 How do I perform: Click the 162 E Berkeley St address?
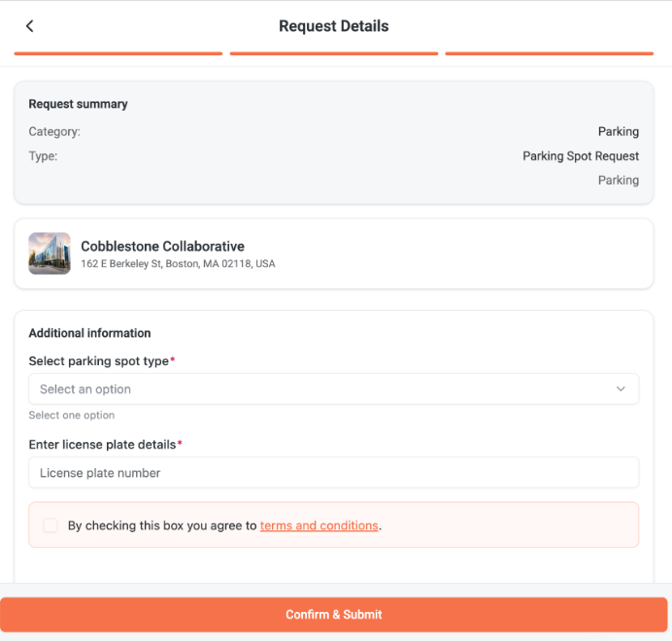click(178, 264)
